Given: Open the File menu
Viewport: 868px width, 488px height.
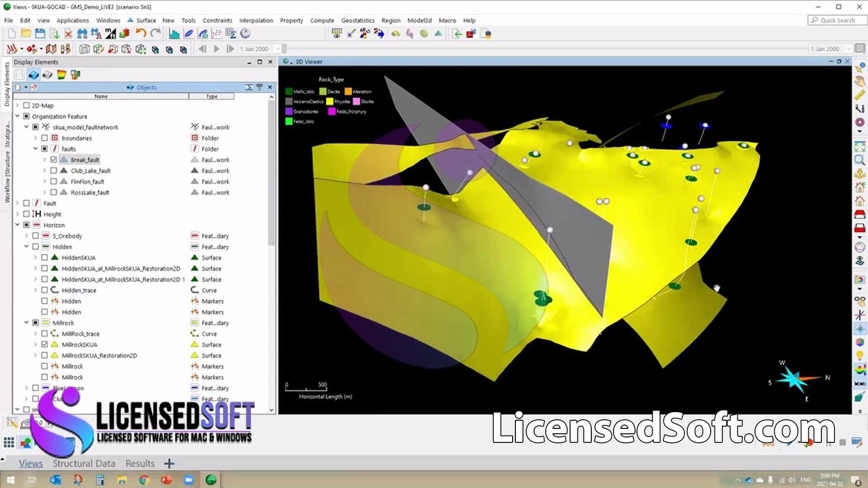Looking at the screenshot, I should [x=9, y=20].
